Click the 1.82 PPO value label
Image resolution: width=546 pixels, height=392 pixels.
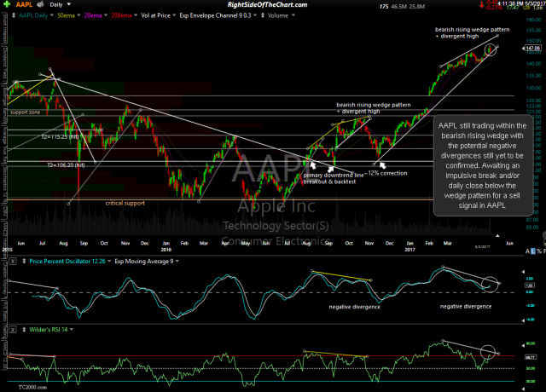[x=530, y=285]
